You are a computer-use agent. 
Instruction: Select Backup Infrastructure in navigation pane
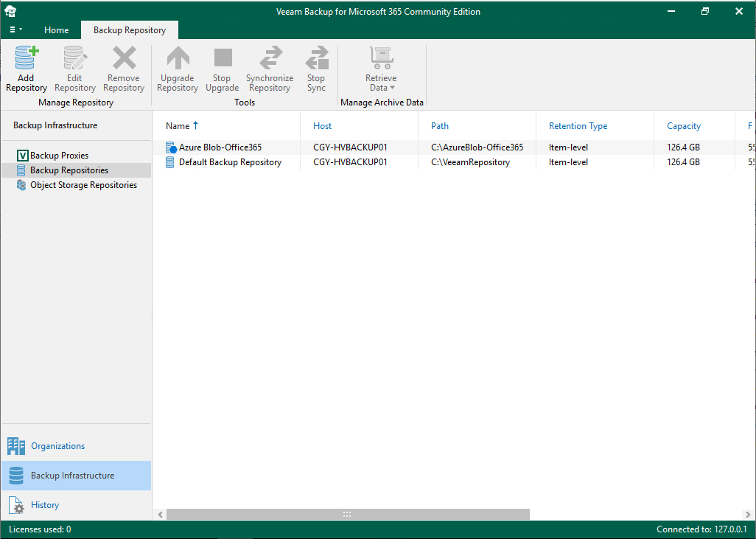click(x=77, y=476)
